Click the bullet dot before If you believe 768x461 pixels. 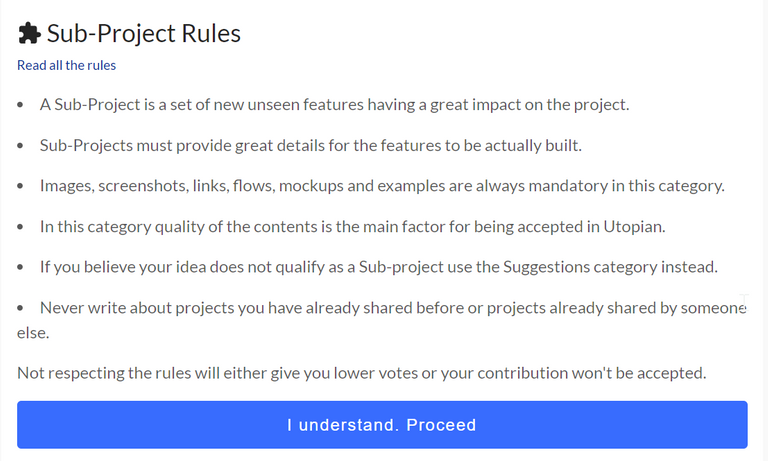pyautogui.click(x=20, y=267)
